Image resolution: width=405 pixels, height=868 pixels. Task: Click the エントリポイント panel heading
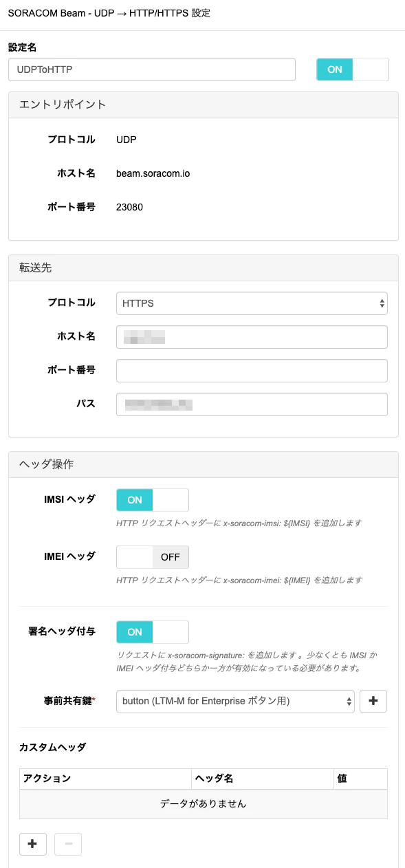coord(203,105)
